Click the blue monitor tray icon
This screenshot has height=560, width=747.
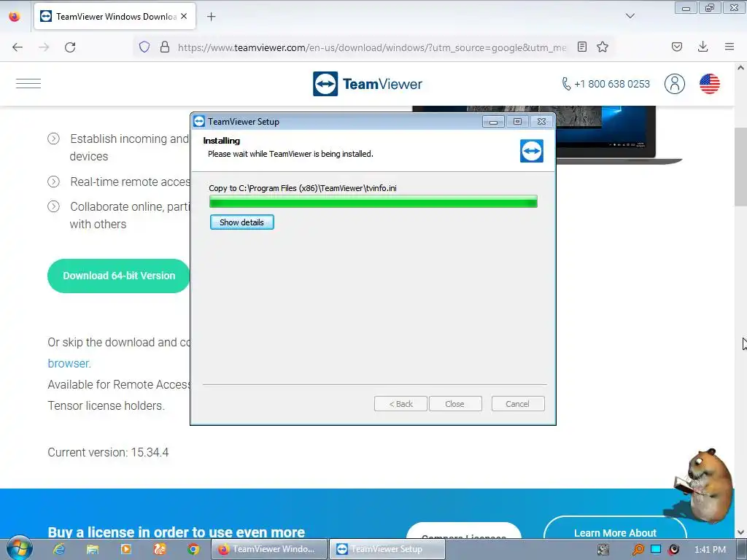pyautogui.click(x=656, y=549)
